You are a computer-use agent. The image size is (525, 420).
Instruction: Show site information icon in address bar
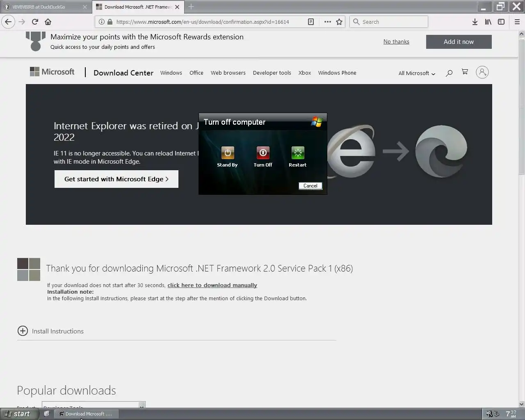[101, 22]
